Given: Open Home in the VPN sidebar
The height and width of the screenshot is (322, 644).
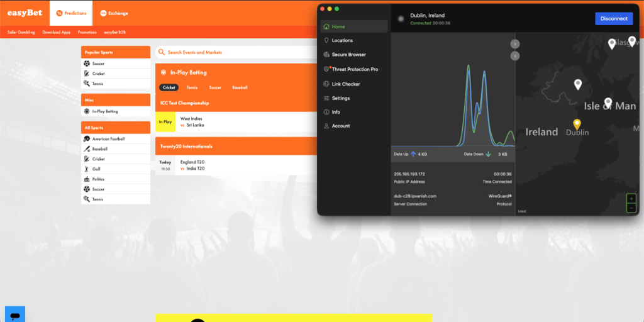Looking at the screenshot, I should tap(354, 26).
